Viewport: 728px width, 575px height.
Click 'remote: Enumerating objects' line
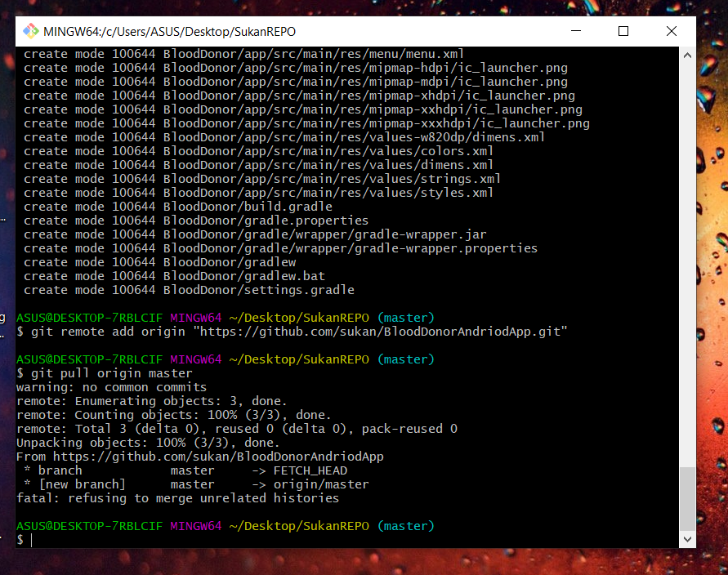pos(152,401)
